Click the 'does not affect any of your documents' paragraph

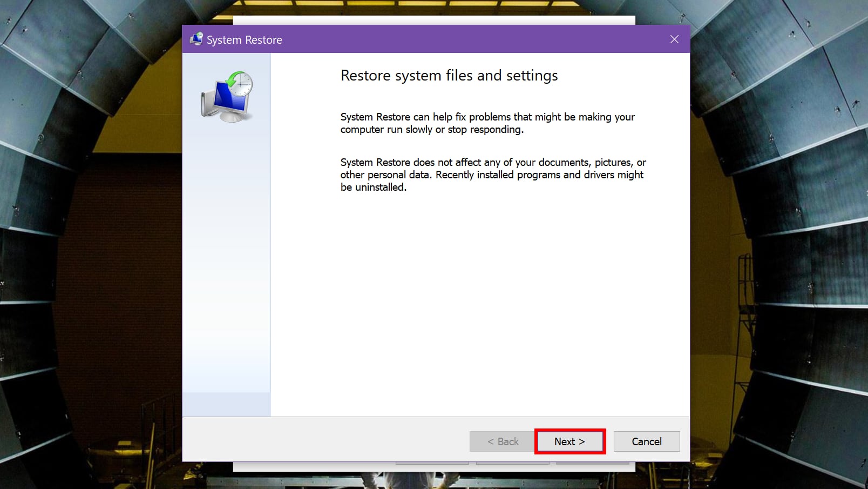coord(493,175)
